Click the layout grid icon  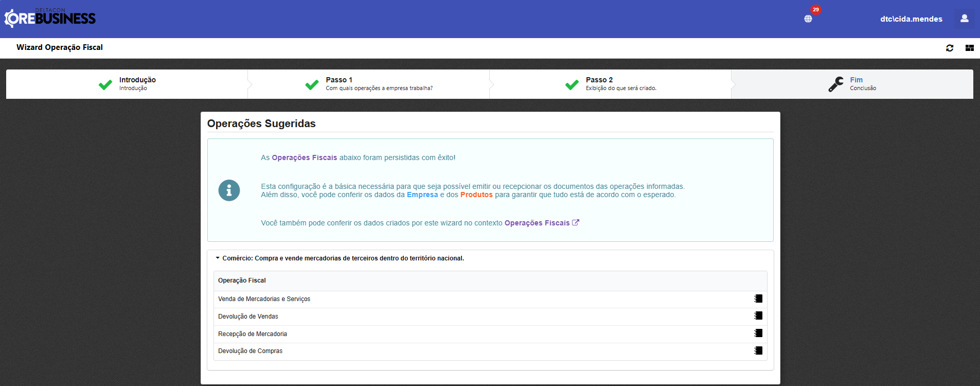[x=970, y=48]
